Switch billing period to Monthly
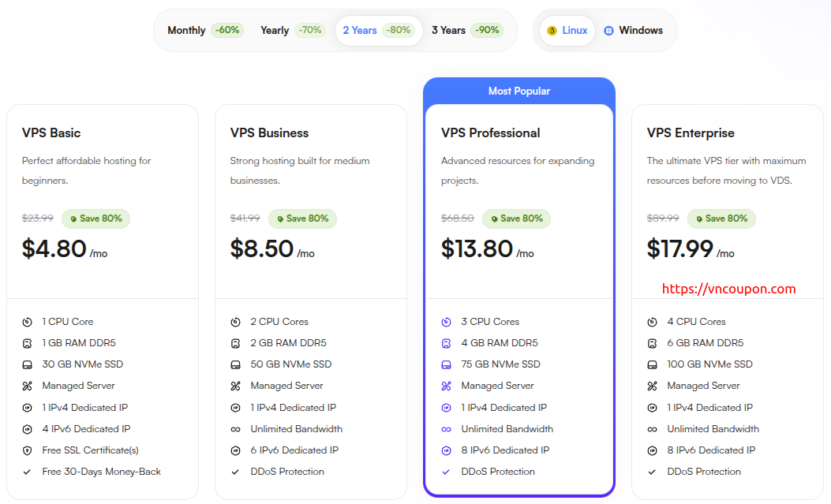Screen dimensions: 831x504 pos(204,31)
